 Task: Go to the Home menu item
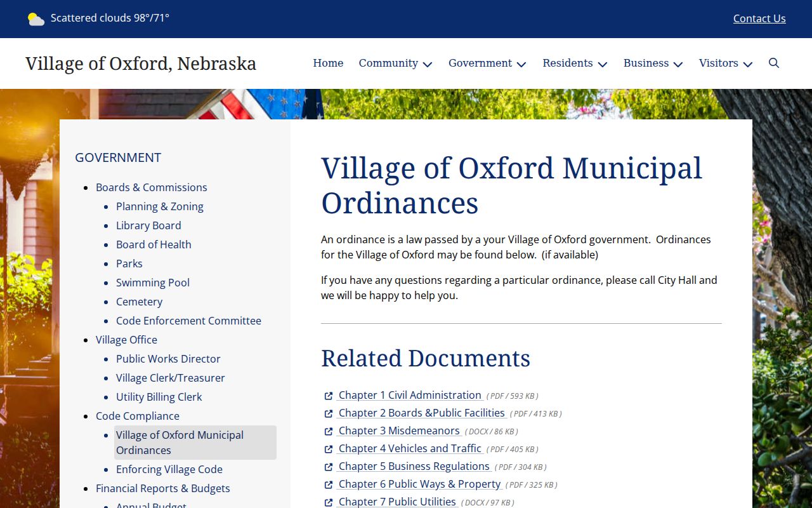point(328,63)
